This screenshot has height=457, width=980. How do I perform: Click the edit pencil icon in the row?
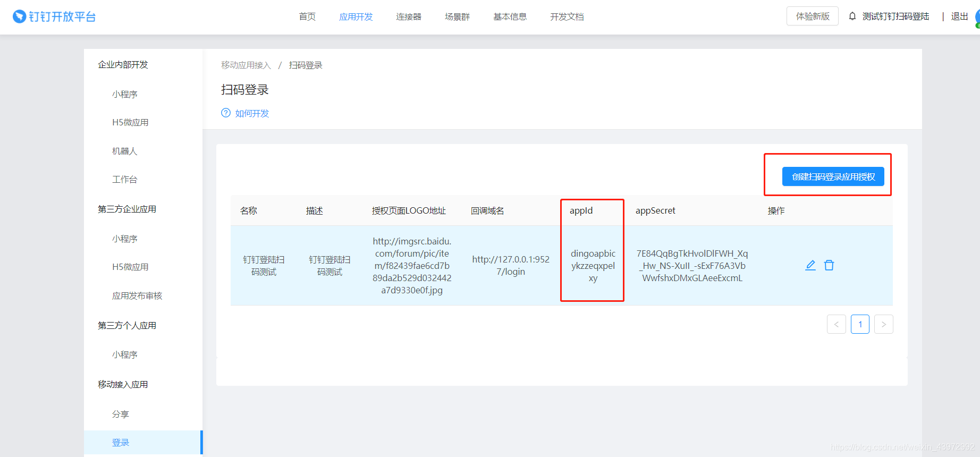click(810, 265)
